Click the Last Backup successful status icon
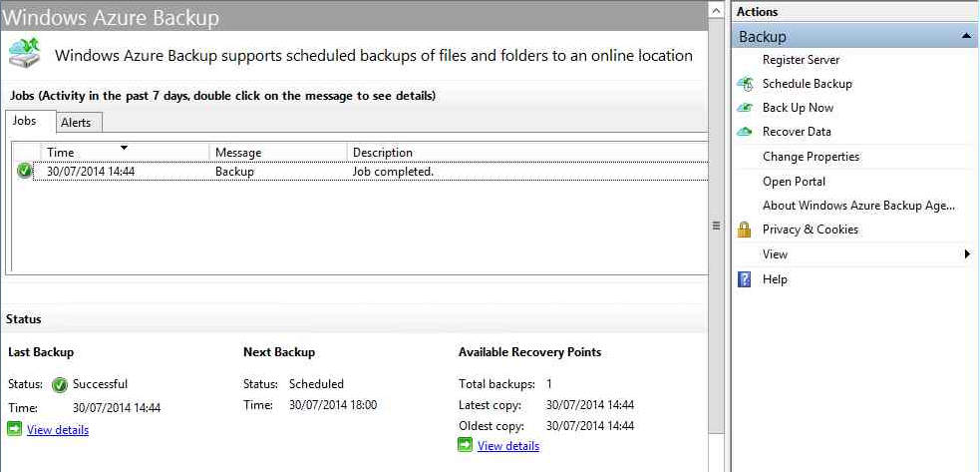Screen dimensions: 980x472 click(60, 385)
